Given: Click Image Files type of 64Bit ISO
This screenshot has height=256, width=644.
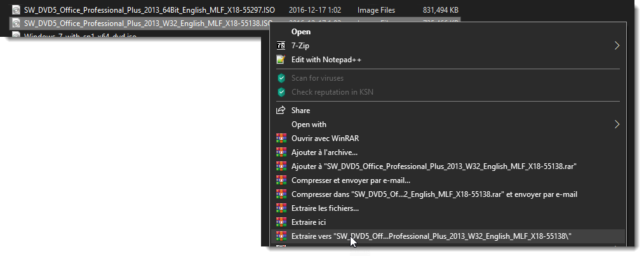Looking at the screenshot, I should (376, 10).
